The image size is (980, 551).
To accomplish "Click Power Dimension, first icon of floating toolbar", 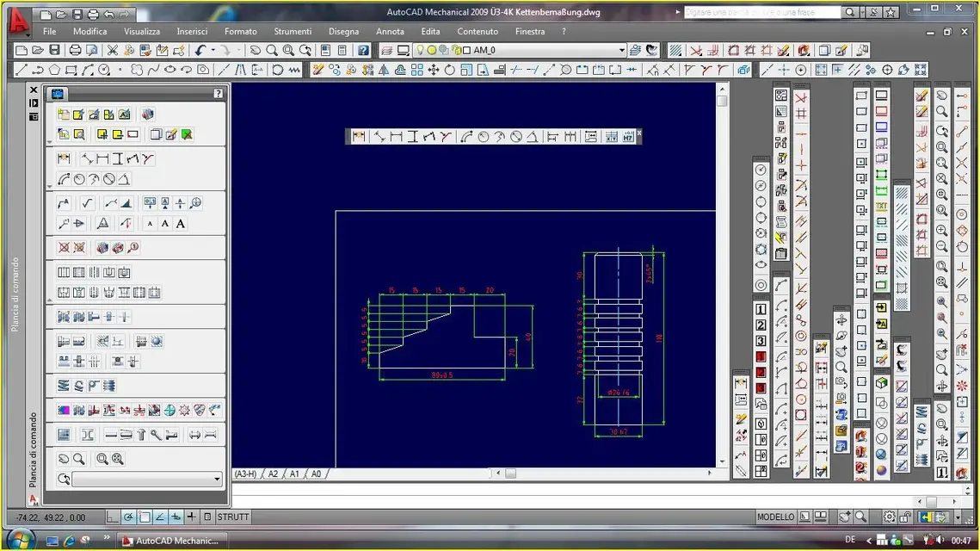I will pos(359,136).
